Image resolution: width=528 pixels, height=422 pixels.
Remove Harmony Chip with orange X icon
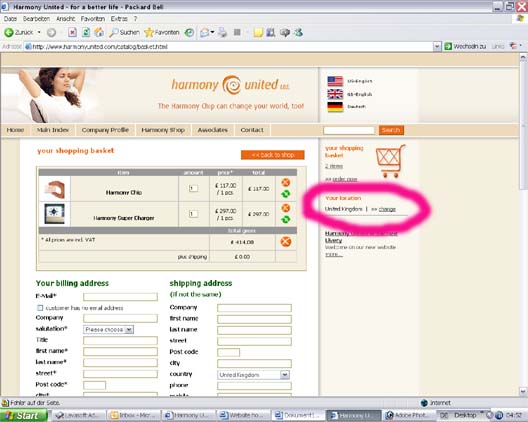(286, 183)
